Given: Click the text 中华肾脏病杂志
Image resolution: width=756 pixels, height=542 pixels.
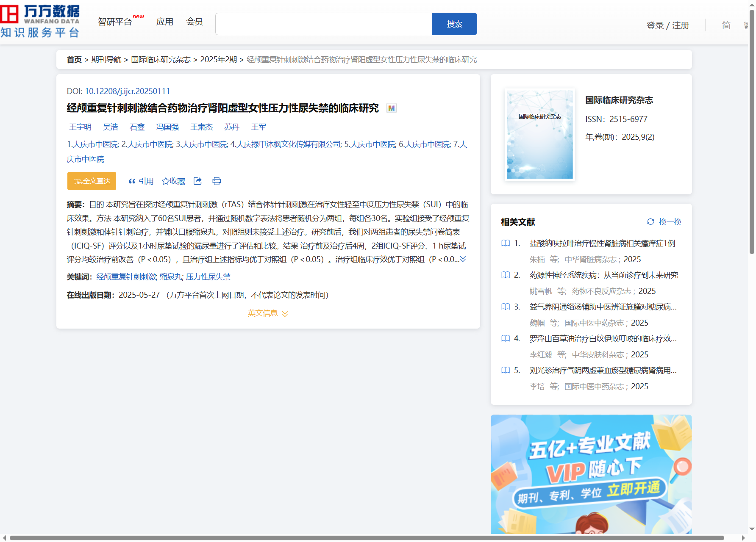Looking at the screenshot, I should click(x=590, y=260).
